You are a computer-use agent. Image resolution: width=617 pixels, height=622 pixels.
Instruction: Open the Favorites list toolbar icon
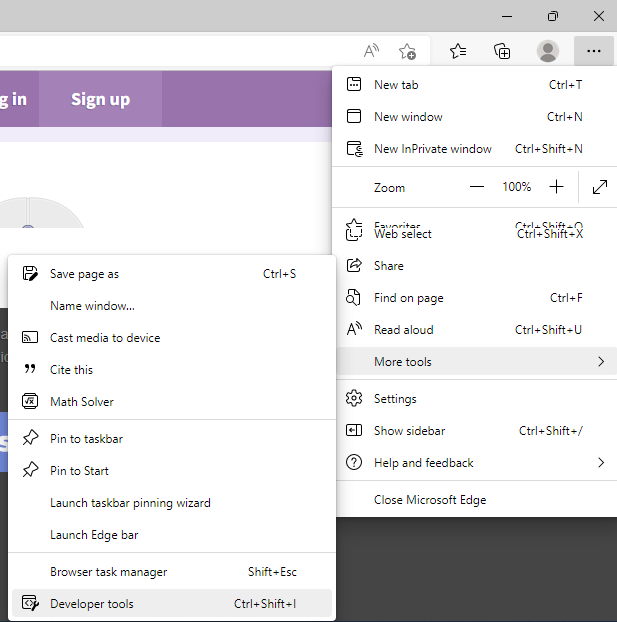[458, 51]
